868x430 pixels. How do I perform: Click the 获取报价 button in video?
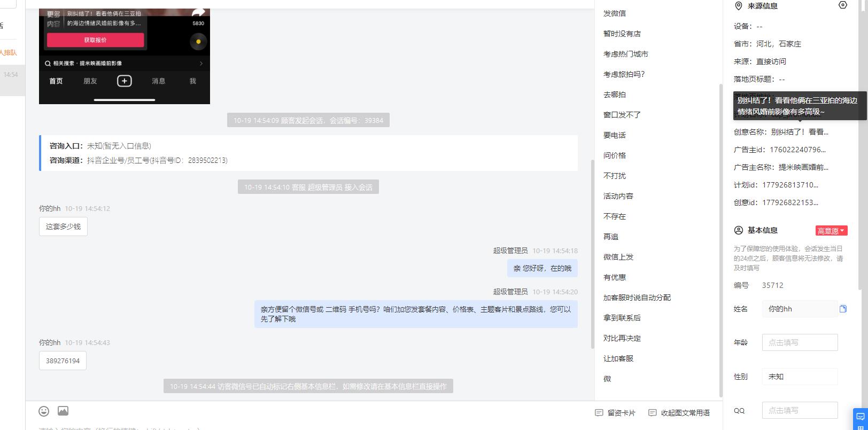96,40
